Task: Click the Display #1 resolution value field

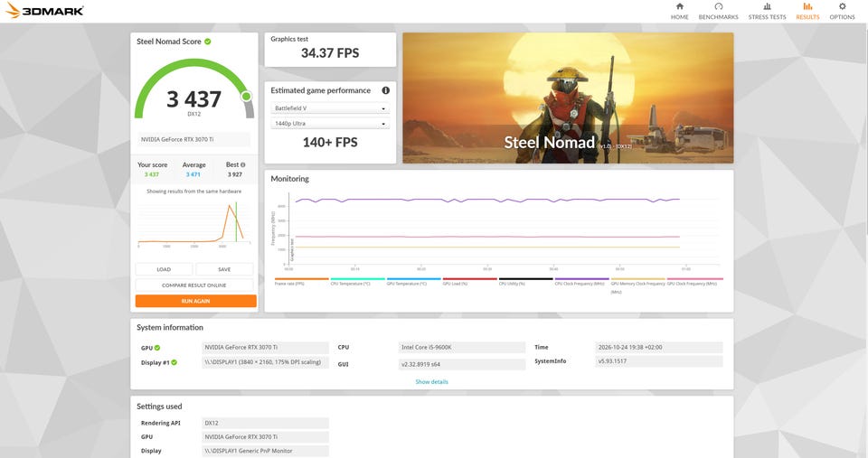Action: pyautogui.click(x=265, y=362)
